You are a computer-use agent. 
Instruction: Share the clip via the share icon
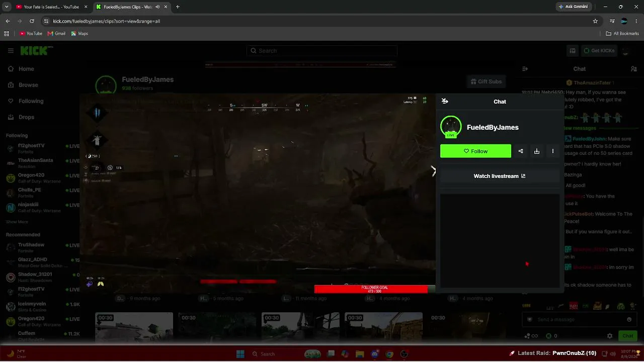pos(521,151)
